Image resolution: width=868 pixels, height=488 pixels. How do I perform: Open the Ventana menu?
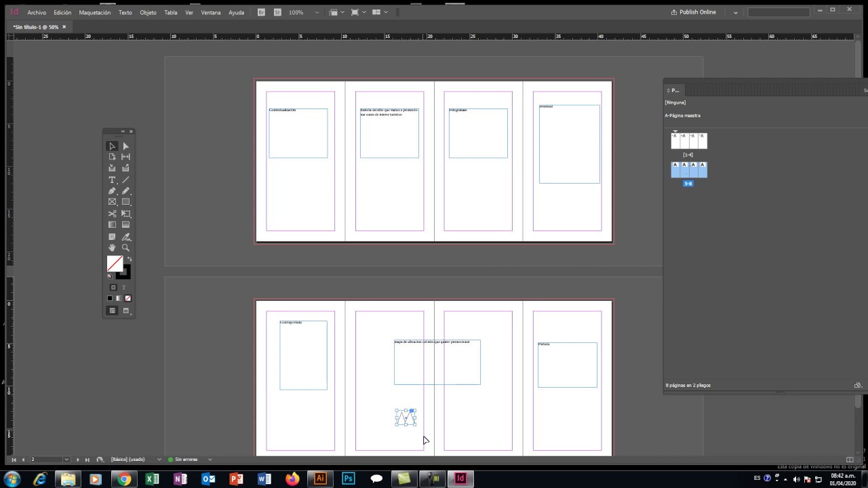click(211, 12)
